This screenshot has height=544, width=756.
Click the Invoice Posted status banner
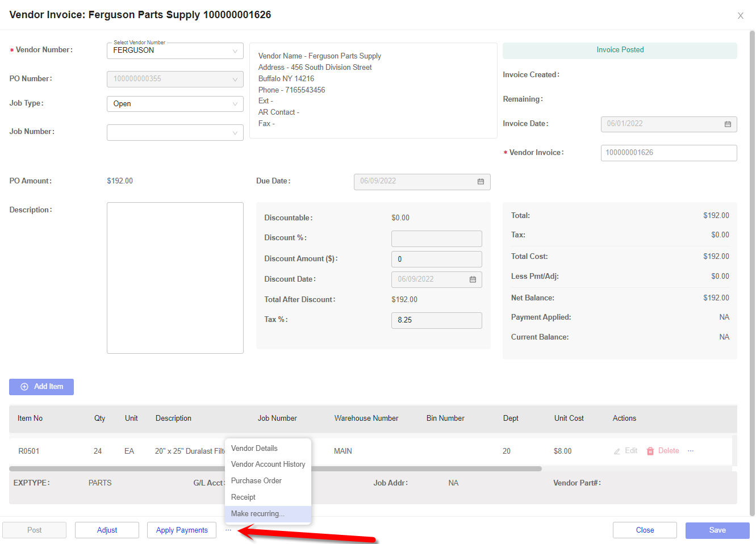pos(620,51)
